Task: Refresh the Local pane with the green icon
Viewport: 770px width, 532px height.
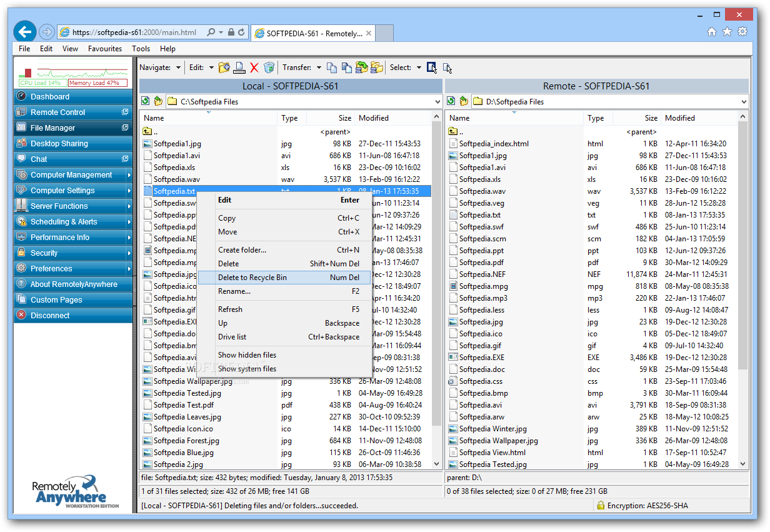Action: pos(146,101)
